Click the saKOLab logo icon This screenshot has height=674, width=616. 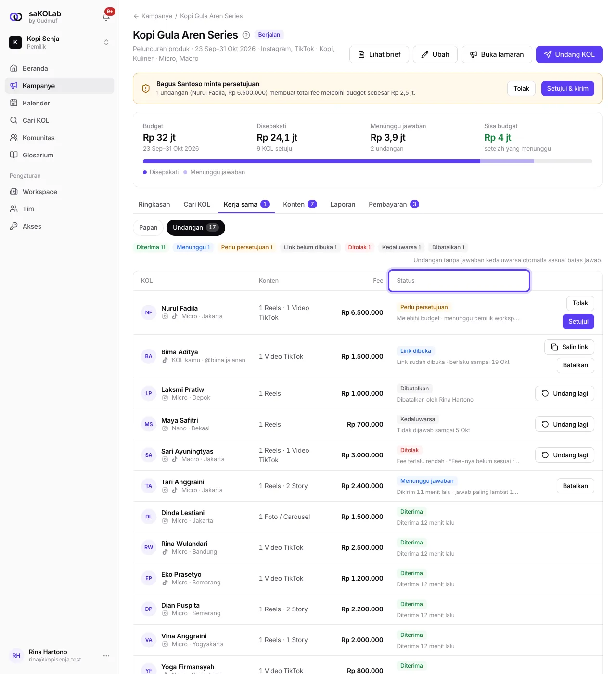[16, 17]
